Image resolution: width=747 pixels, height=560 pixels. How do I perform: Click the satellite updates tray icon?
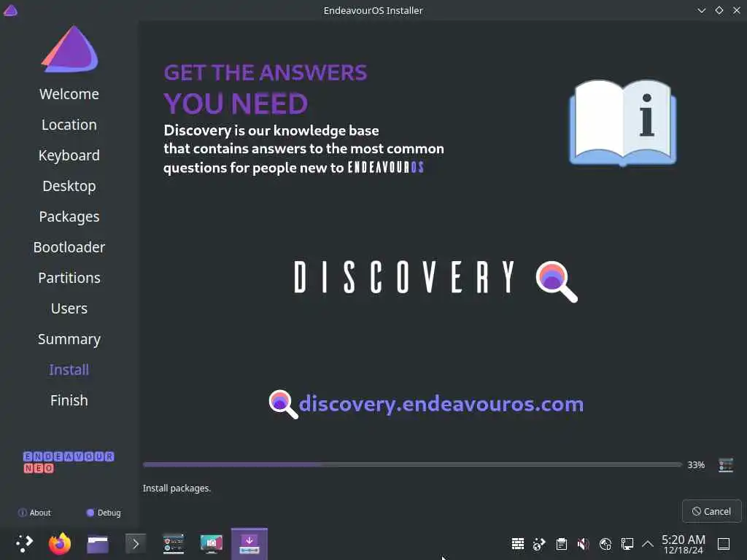[x=539, y=544]
